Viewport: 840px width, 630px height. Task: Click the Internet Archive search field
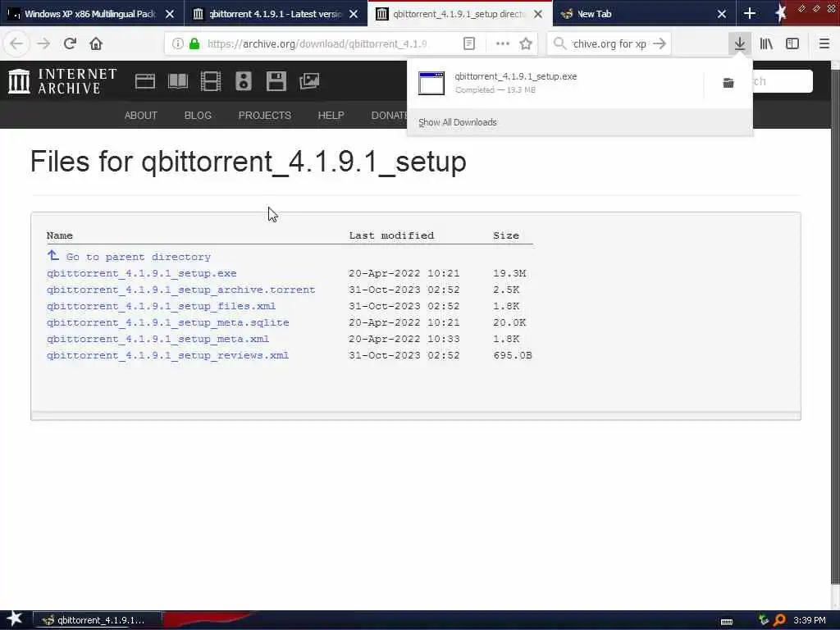[782, 81]
